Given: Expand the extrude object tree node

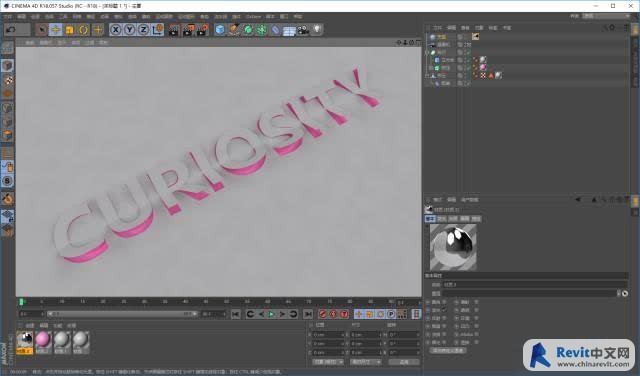Looking at the screenshot, I should (431, 68).
